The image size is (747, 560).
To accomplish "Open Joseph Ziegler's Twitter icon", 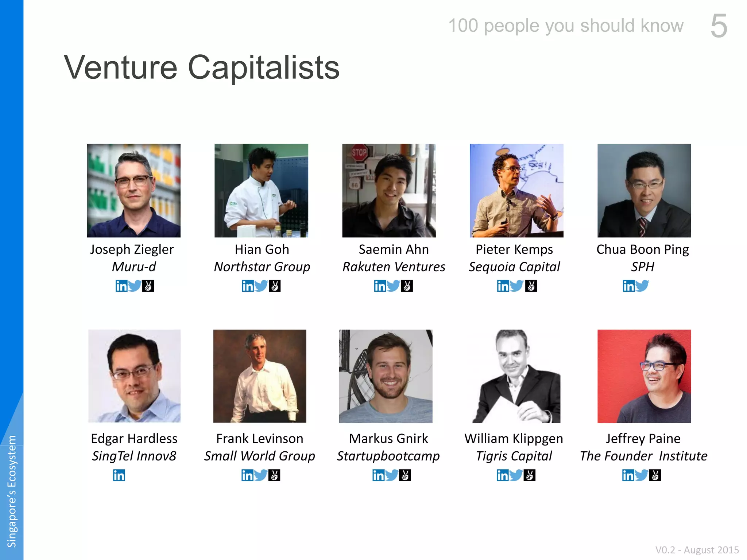I will (135, 286).
